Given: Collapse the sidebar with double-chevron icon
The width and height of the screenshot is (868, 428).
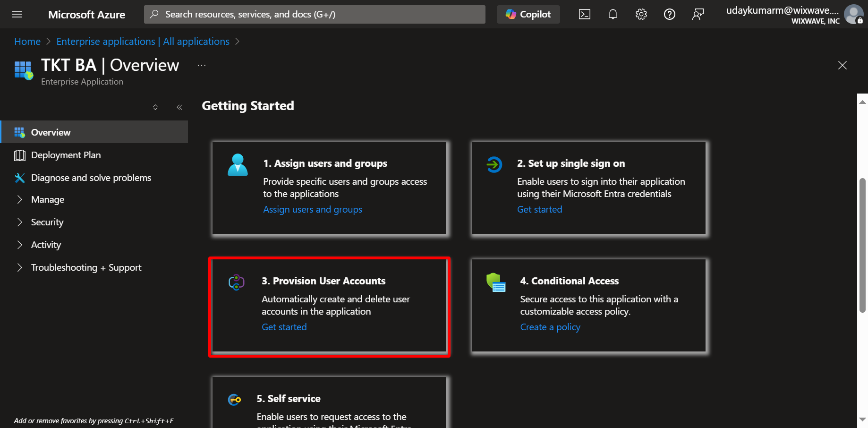Looking at the screenshot, I should (179, 107).
